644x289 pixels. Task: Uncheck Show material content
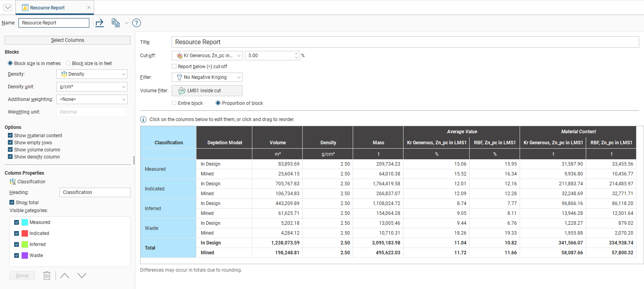click(x=10, y=136)
